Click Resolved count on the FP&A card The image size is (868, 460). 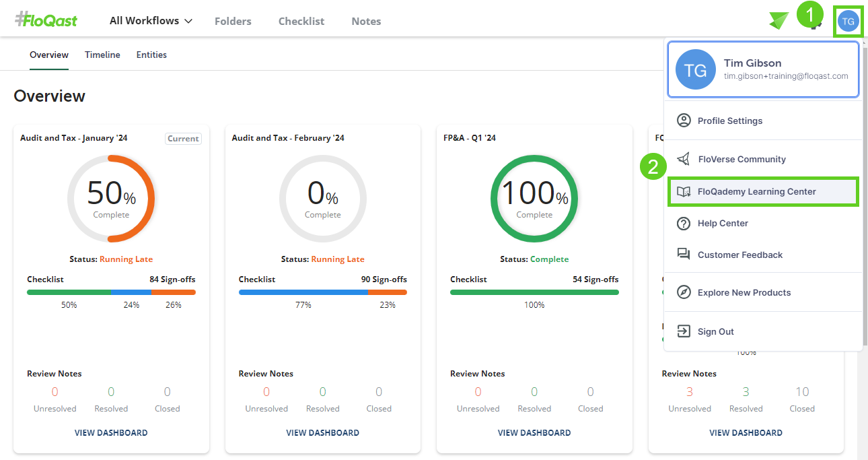[534, 392]
